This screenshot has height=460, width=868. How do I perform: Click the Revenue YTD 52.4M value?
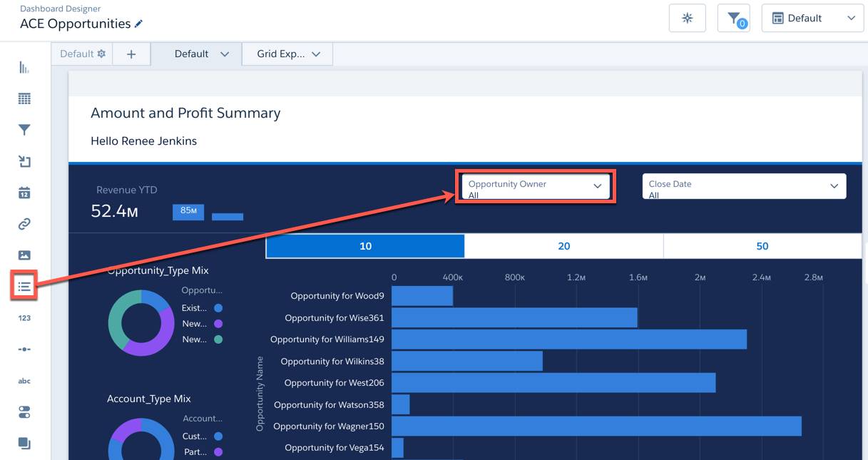click(x=114, y=211)
